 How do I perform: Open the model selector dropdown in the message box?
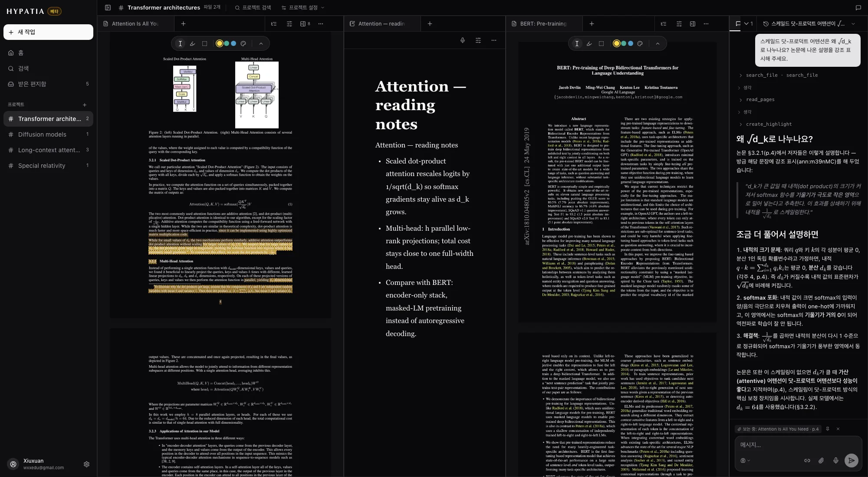coord(744,461)
